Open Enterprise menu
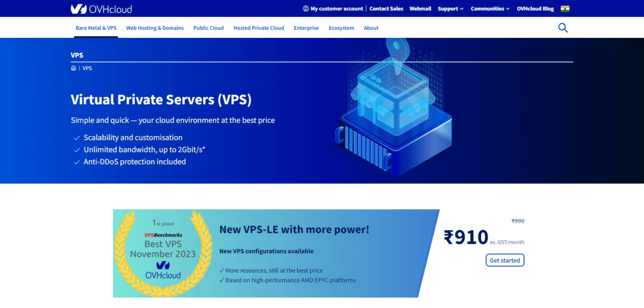 [306, 28]
